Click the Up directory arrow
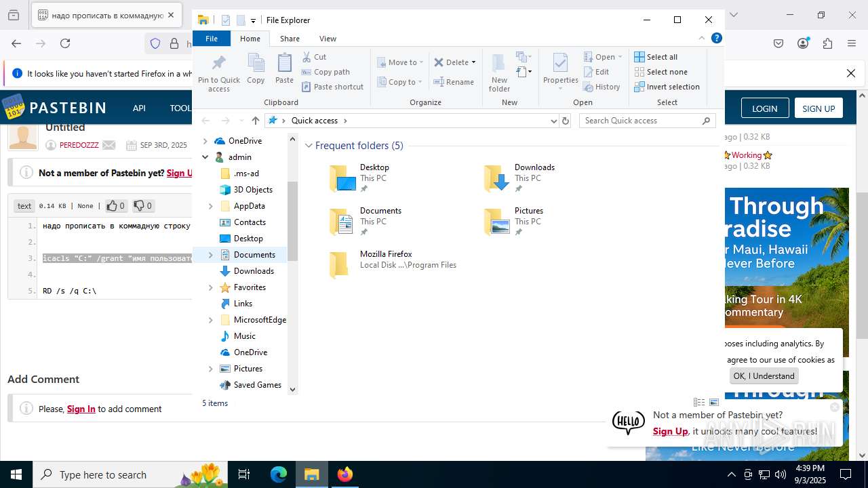The width and height of the screenshot is (868, 488). tap(256, 121)
